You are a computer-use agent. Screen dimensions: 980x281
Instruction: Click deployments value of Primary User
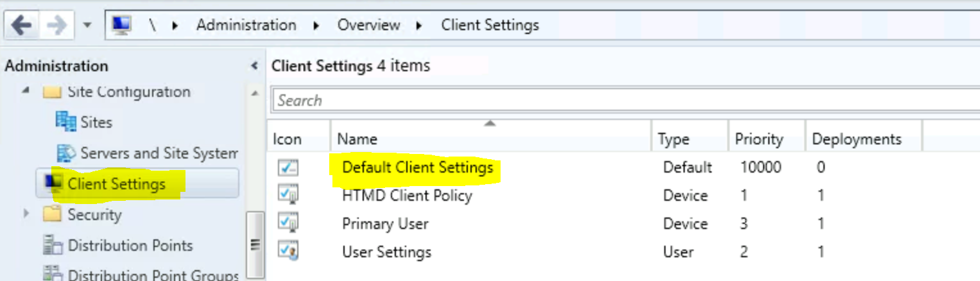coord(821,224)
